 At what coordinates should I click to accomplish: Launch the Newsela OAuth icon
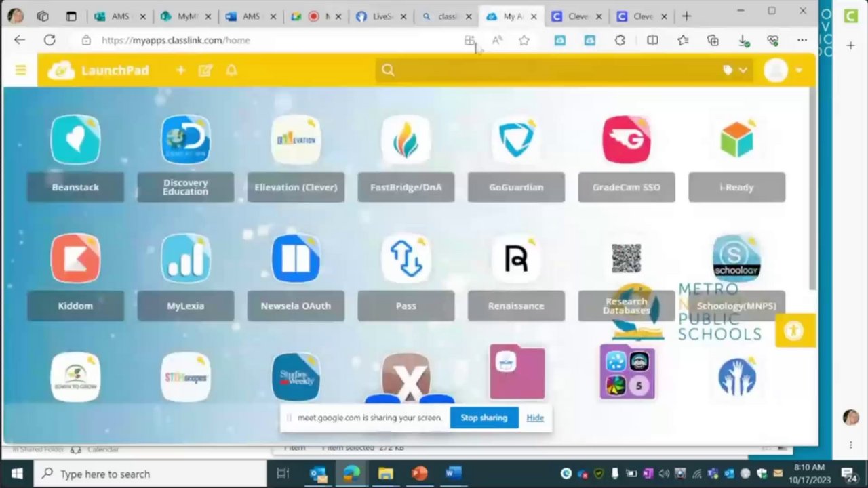point(296,258)
